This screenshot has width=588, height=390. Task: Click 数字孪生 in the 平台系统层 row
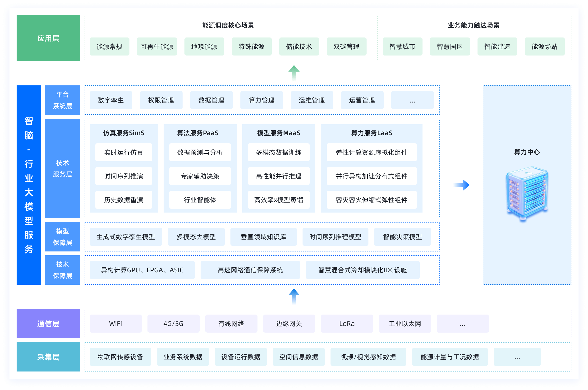point(111,100)
